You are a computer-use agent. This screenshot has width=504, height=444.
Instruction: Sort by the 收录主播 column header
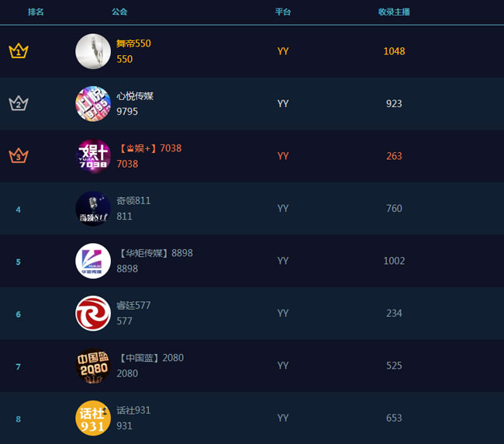(394, 12)
